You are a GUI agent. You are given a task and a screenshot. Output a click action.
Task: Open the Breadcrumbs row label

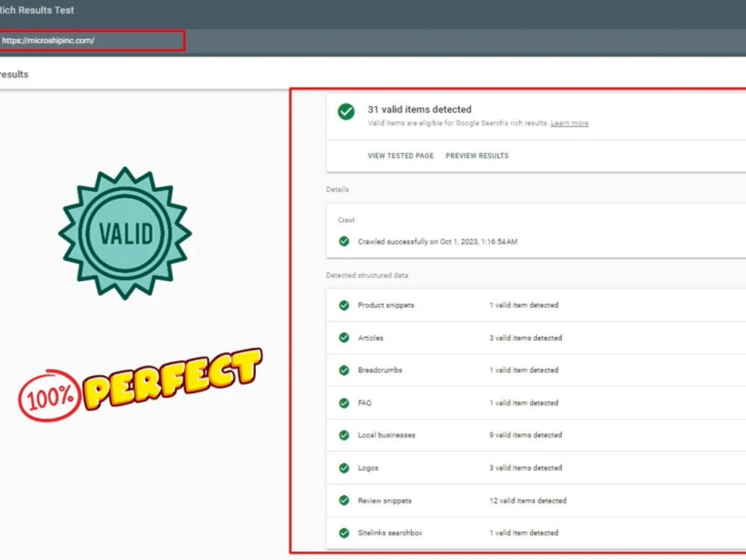[x=380, y=370]
